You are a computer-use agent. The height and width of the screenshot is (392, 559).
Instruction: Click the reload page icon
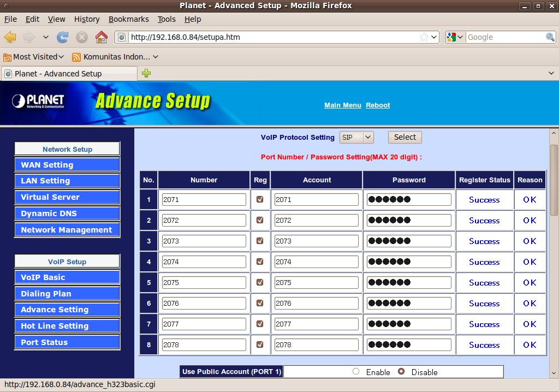(x=62, y=37)
